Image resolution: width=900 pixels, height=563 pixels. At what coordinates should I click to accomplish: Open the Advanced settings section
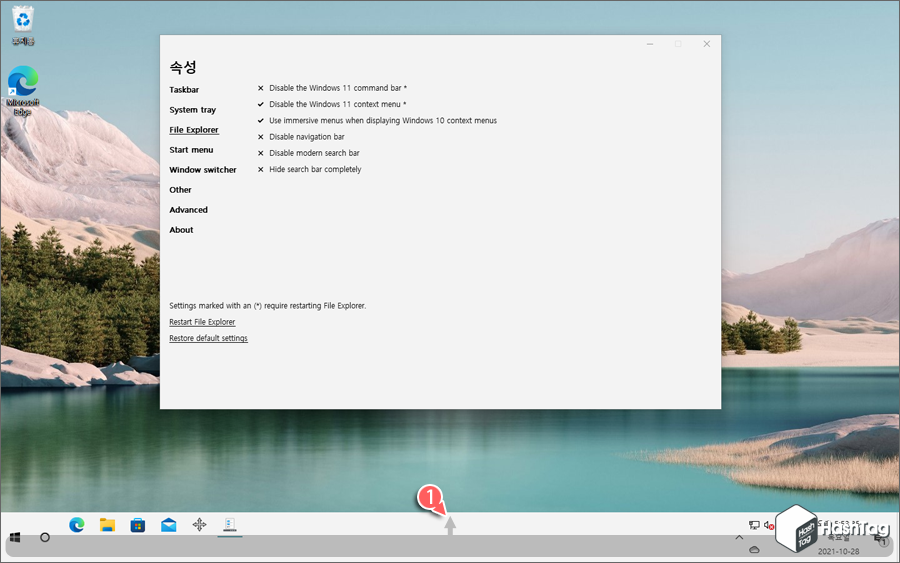tap(188, 210)
